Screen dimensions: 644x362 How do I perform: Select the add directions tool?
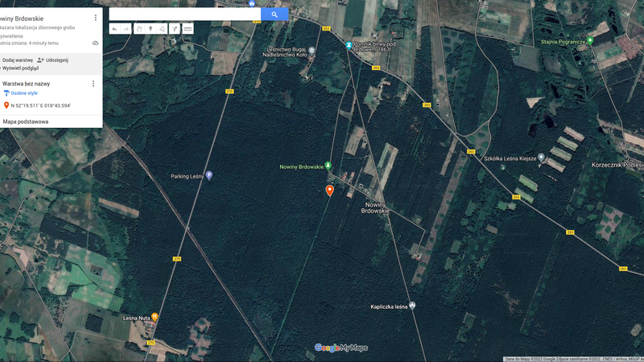[175, 29]
